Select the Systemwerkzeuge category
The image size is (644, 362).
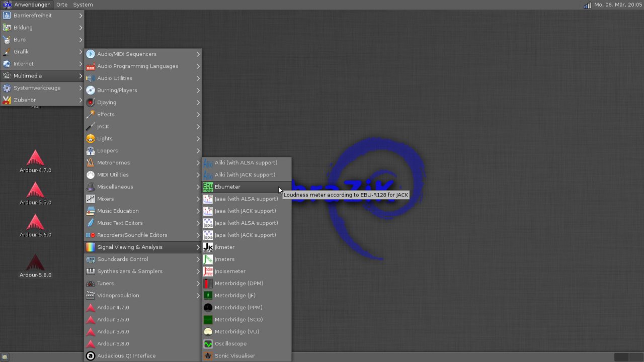[x=42, y=88]
